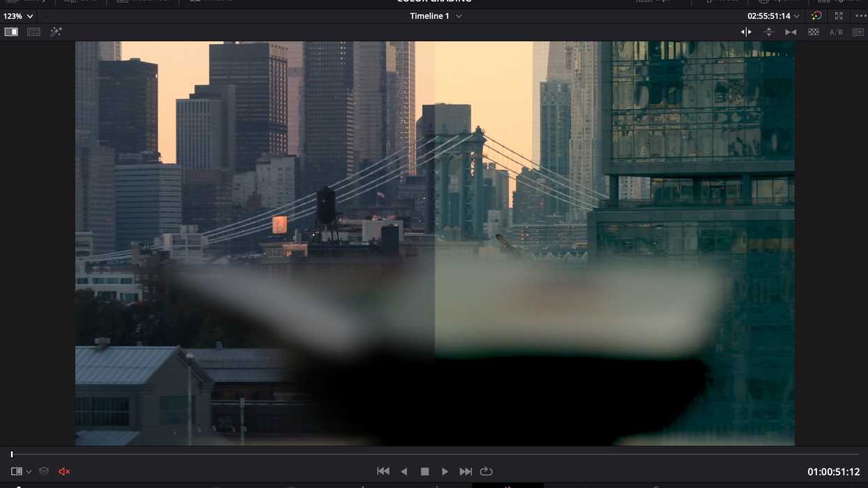
Task: Open the viewer three-dots options menu
Action: 860,16
